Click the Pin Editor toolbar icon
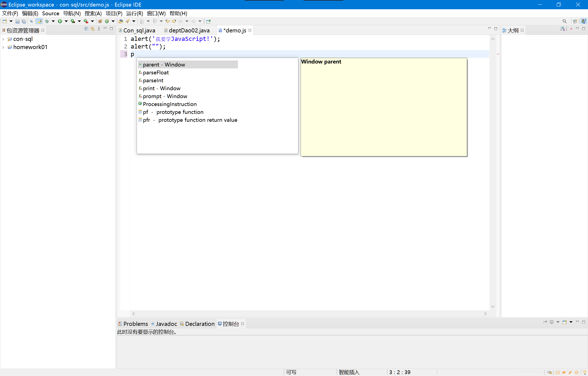 209,21
